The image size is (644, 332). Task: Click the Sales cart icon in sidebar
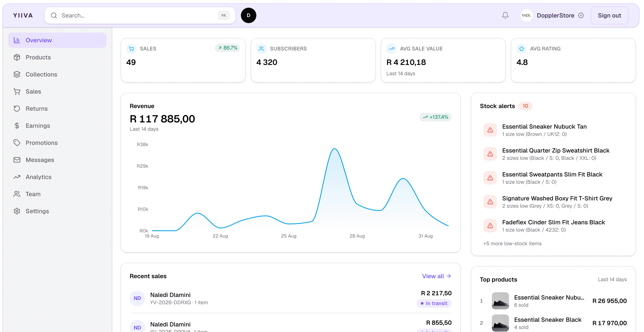[x=17, y=91]
